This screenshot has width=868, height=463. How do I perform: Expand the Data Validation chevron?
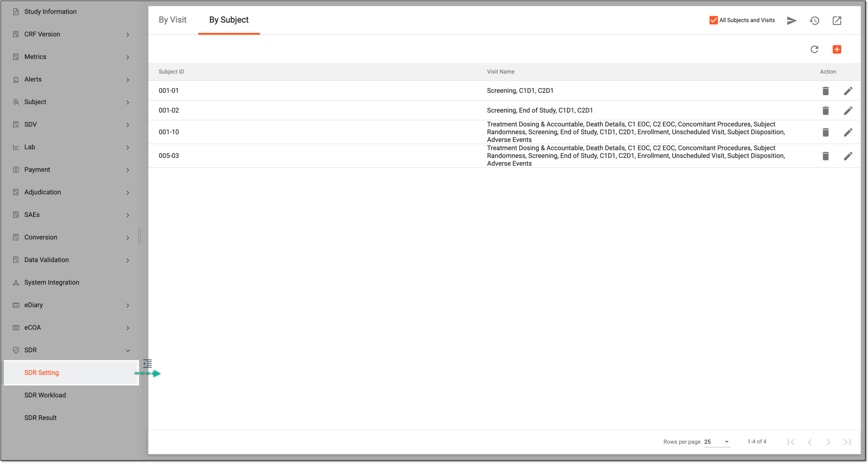(x=128, y=260)
